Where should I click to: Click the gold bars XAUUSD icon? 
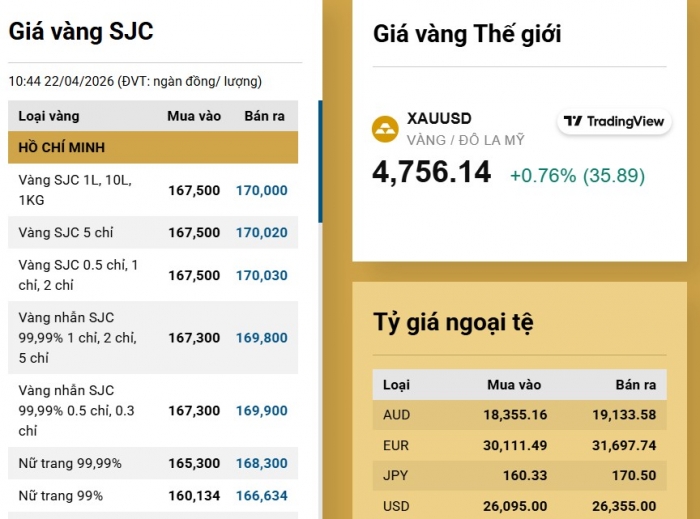coord(385,128)
